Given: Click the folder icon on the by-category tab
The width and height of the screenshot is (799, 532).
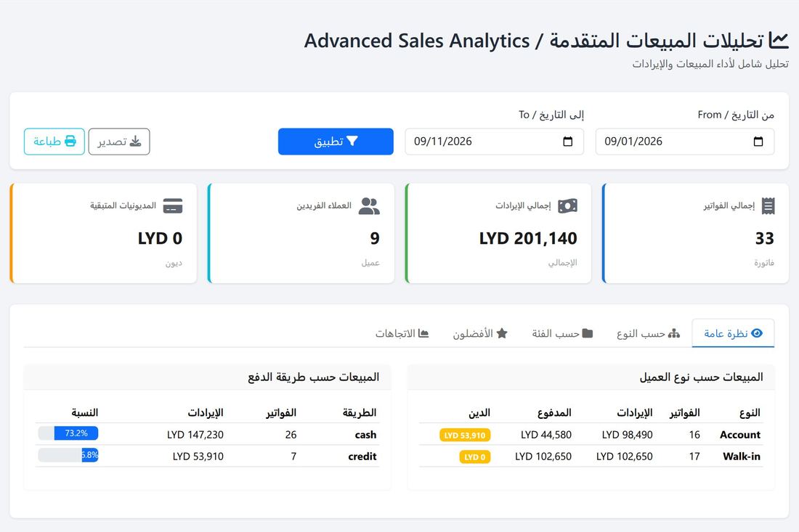Looking at the screenshot, I should (x=588, y=333).
